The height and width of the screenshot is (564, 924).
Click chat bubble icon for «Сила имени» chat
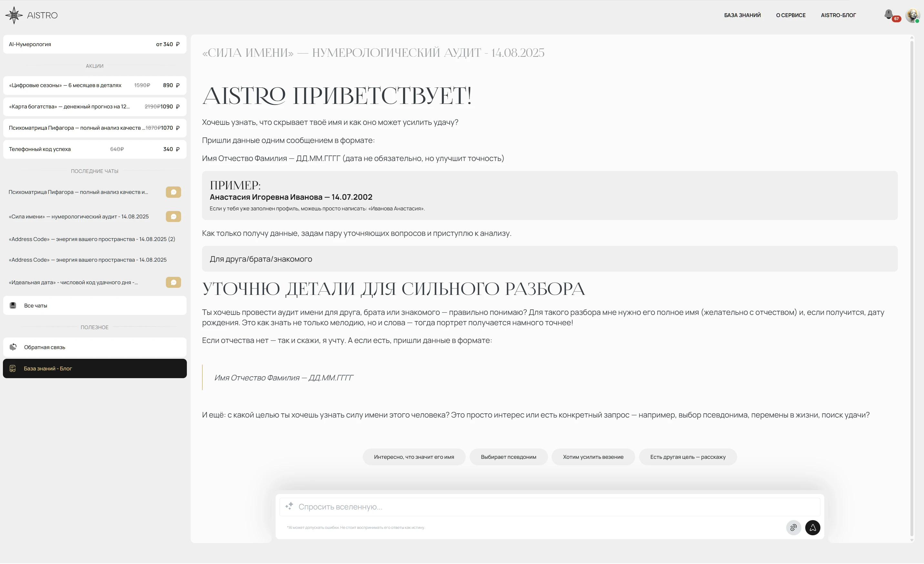(x=173, y=217)
